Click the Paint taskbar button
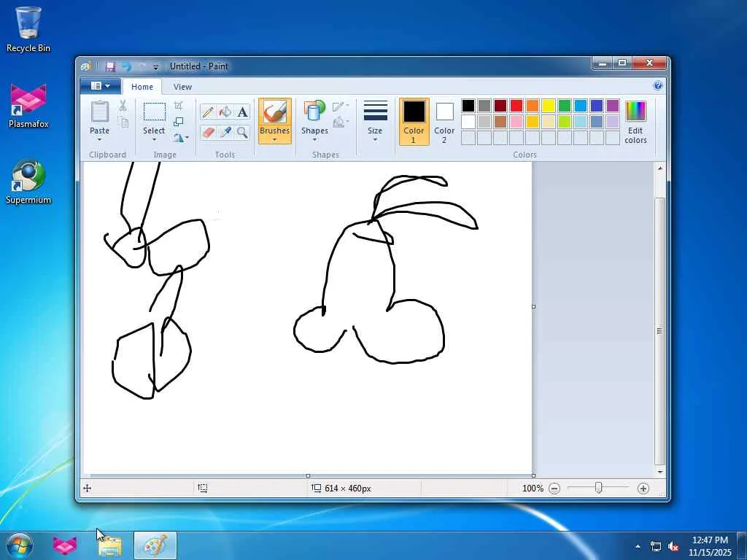Viewport: 747px width, 560px height. pos(155,545)
